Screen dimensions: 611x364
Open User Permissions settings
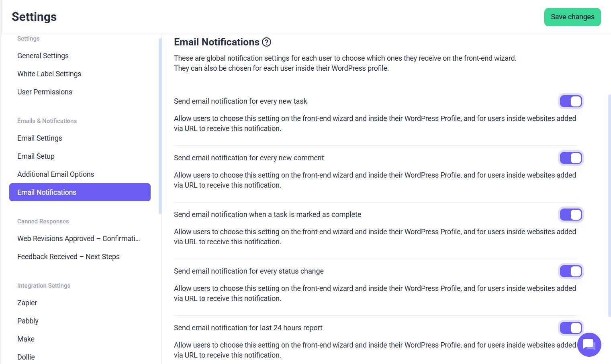pyautogui.click(x=45, y=92)
